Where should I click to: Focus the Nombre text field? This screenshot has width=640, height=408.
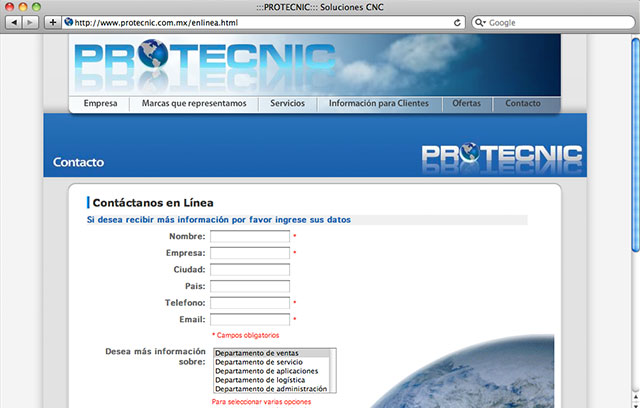250,236
